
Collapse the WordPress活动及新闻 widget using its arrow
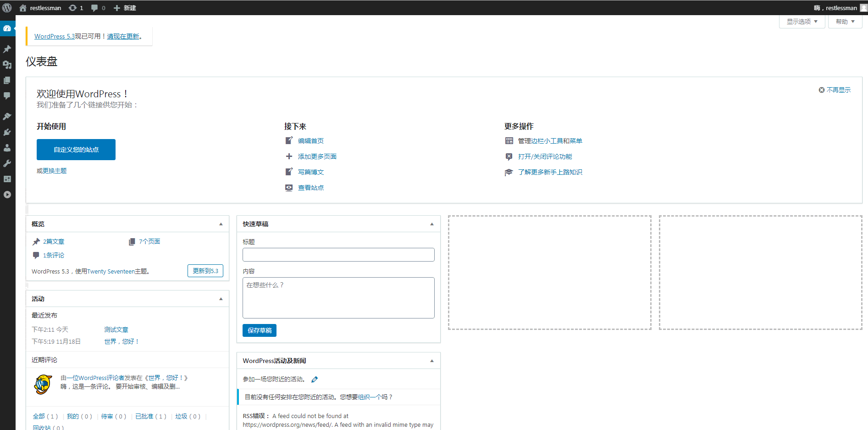(x=432, y=361)
